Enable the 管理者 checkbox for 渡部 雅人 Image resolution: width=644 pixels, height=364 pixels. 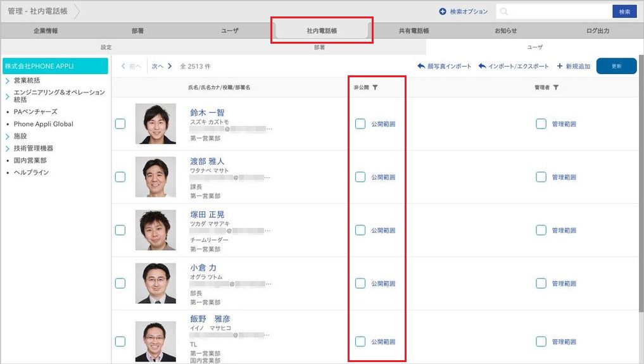coord(541,177)
